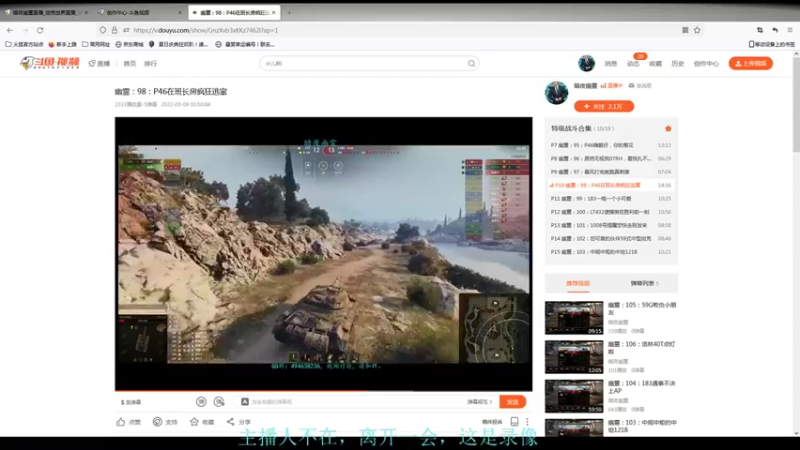The height and width of the screenshot is (450, 800).
Task: Click the orange video progress bar
Action: 323,391
